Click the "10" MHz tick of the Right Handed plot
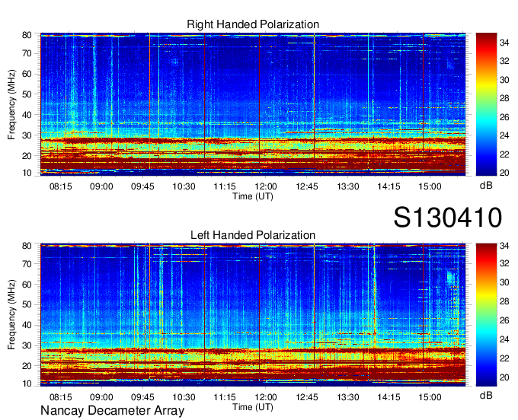Image resolution: width=518 pixels, height=420 pixels. 27,173
